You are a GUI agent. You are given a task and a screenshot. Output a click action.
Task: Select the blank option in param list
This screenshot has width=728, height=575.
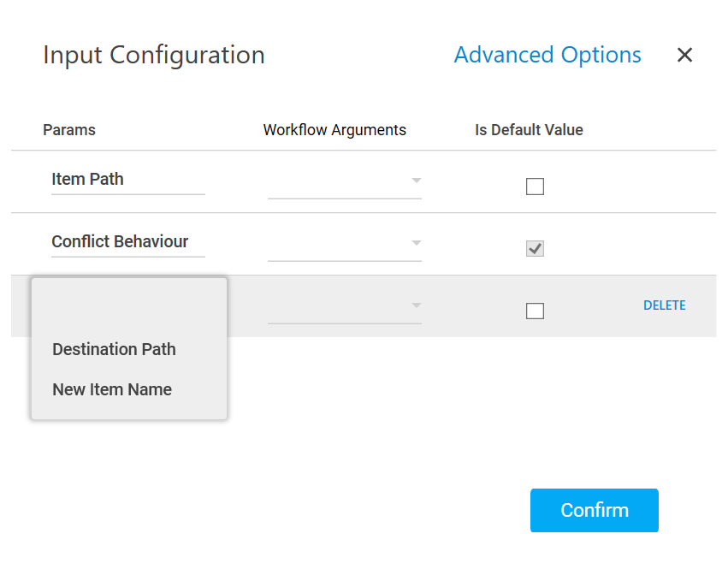[128, 308]
